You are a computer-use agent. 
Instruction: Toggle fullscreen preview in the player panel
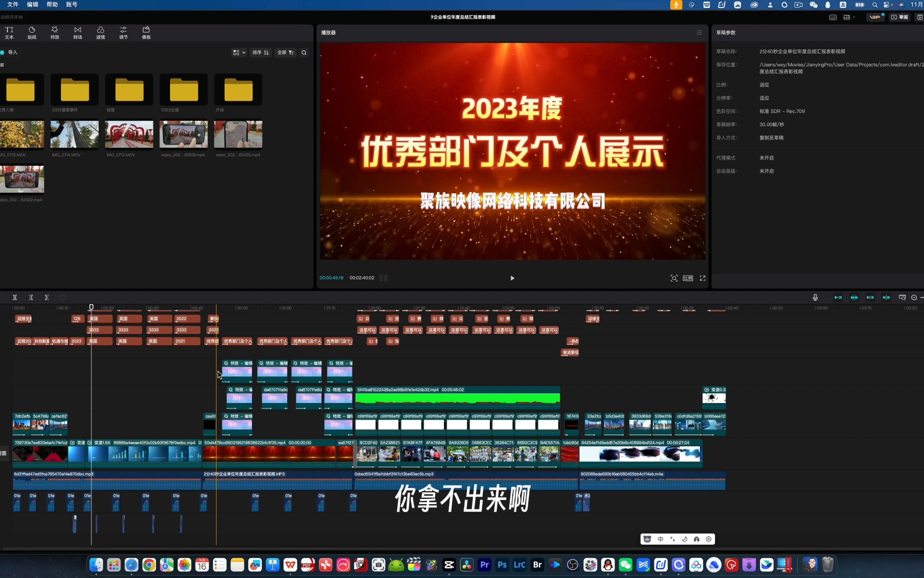click(702, 278)
